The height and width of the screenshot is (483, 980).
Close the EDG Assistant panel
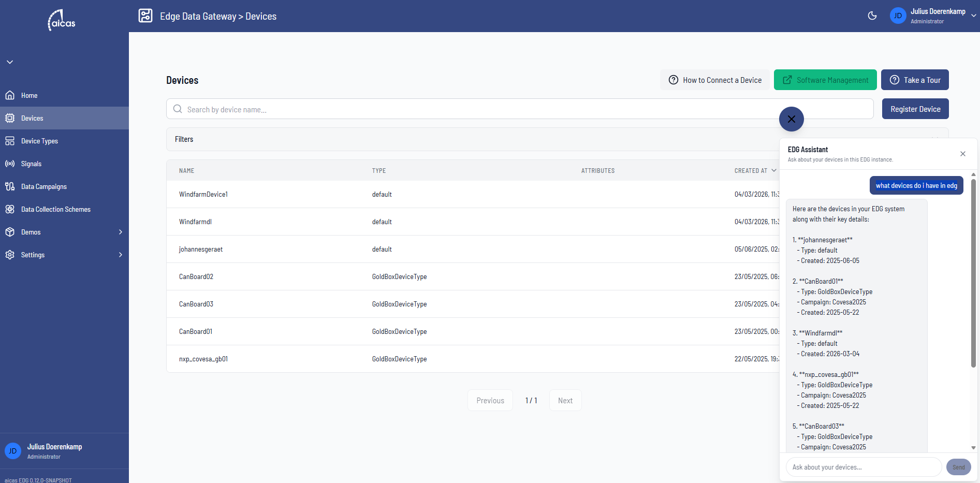tap(962, 154)
